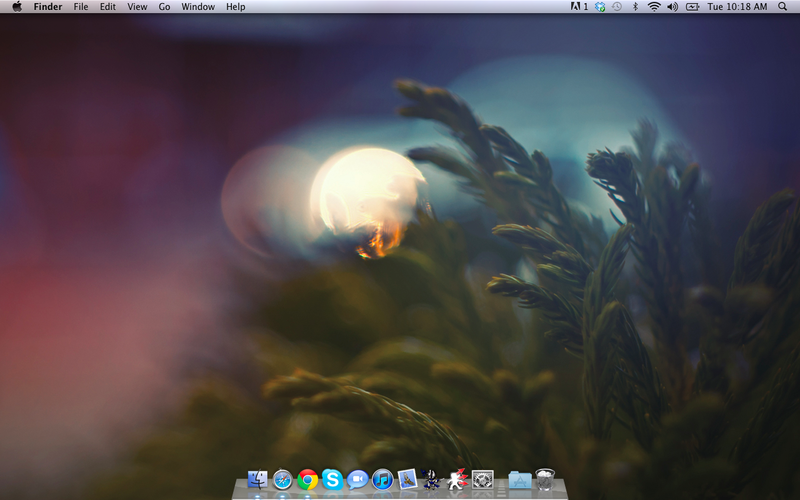
Task: Open the Go menu
Action: 164,7
